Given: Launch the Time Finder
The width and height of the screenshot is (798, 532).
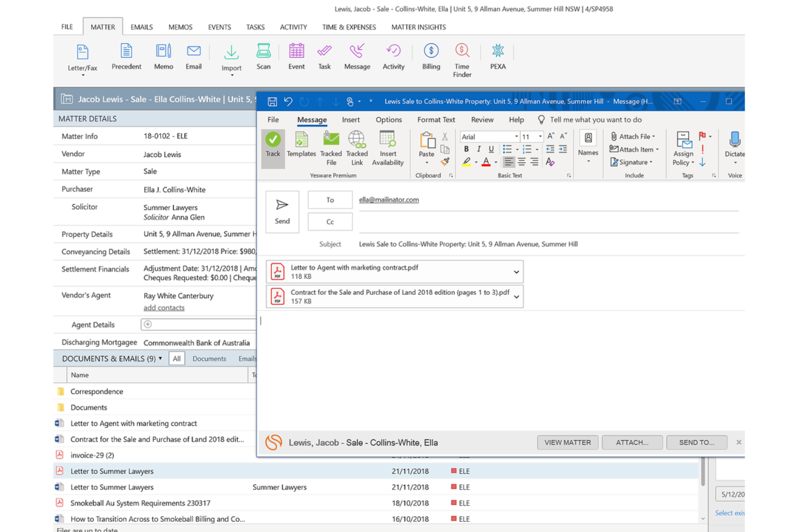Looking at the screenshot, I should 462,60.
